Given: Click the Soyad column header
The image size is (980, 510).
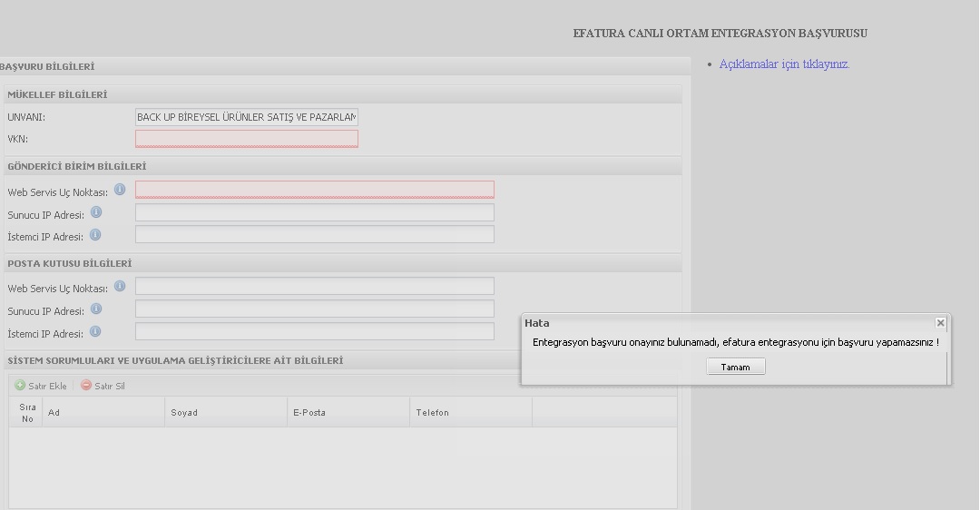Looking at the screenshot, I should tap(226, 413).
